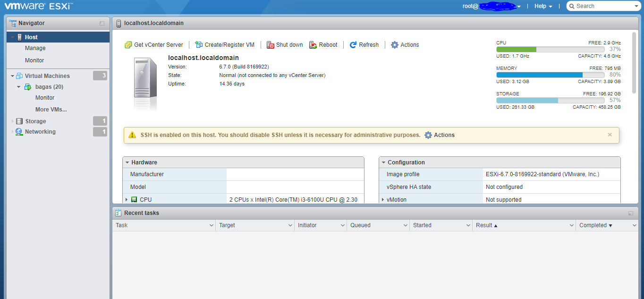Image resolution: width=644 pixels, height=299 pixels.
Task: Switch to Monitor for the bagas VM
Action: coord(44,98)
